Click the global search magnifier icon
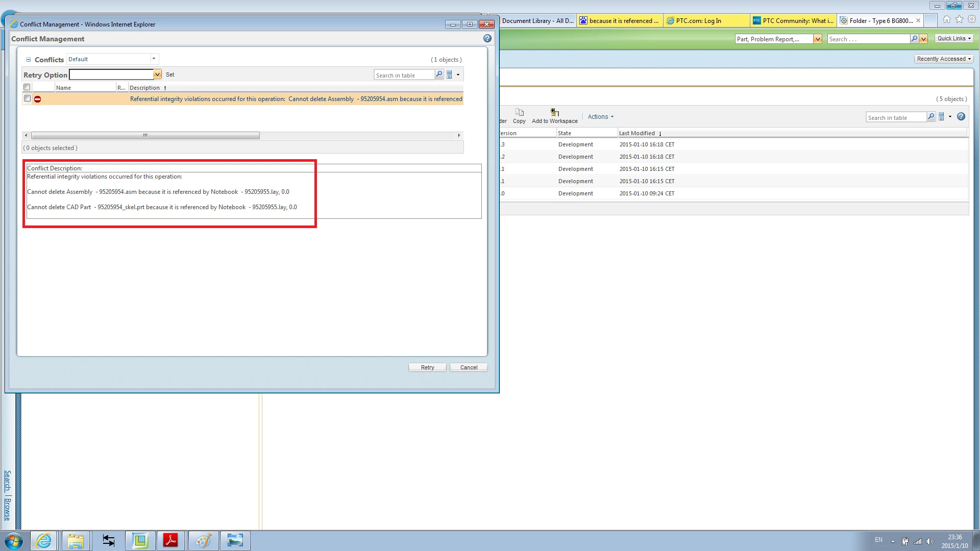 tap(914, 39)
